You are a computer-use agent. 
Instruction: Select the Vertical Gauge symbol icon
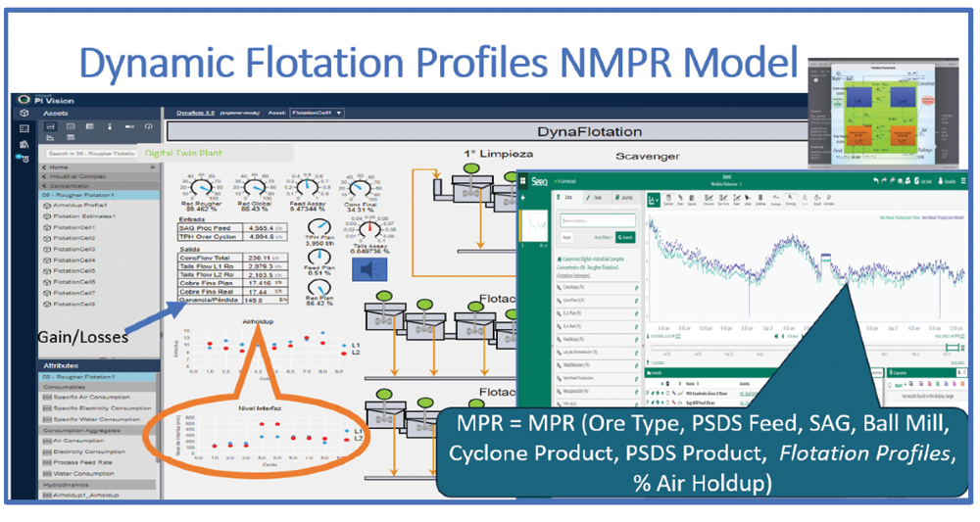pyautogui.click(x=110, y=126)
